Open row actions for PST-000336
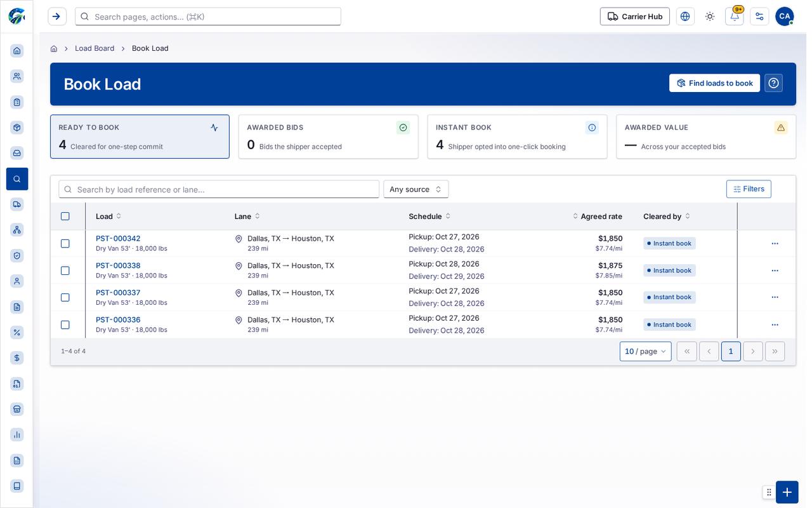Screen dimensions: 812x508 pos(775,325)
